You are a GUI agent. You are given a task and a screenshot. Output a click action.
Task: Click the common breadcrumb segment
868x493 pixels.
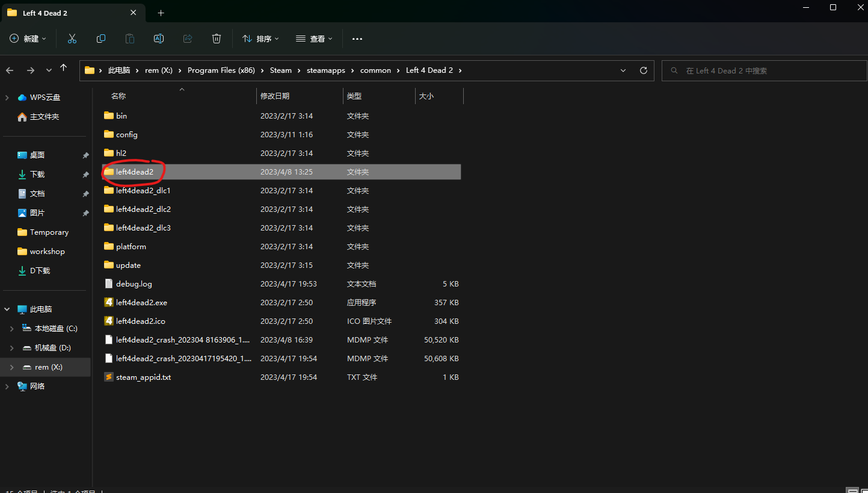point(375,70)
